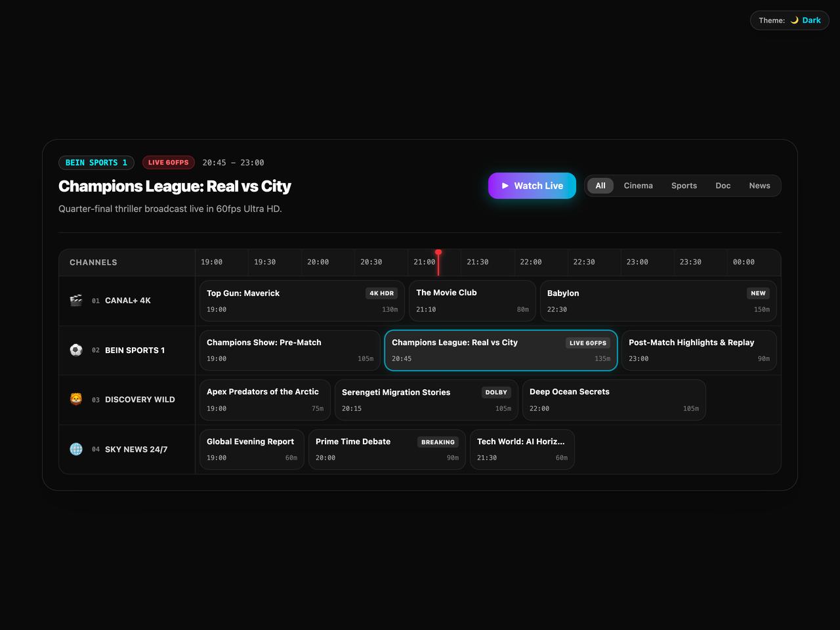This screenshot has width=840, height=630.
Task: Select Deep Ocean Secrets program
Action: pos(614,400)
